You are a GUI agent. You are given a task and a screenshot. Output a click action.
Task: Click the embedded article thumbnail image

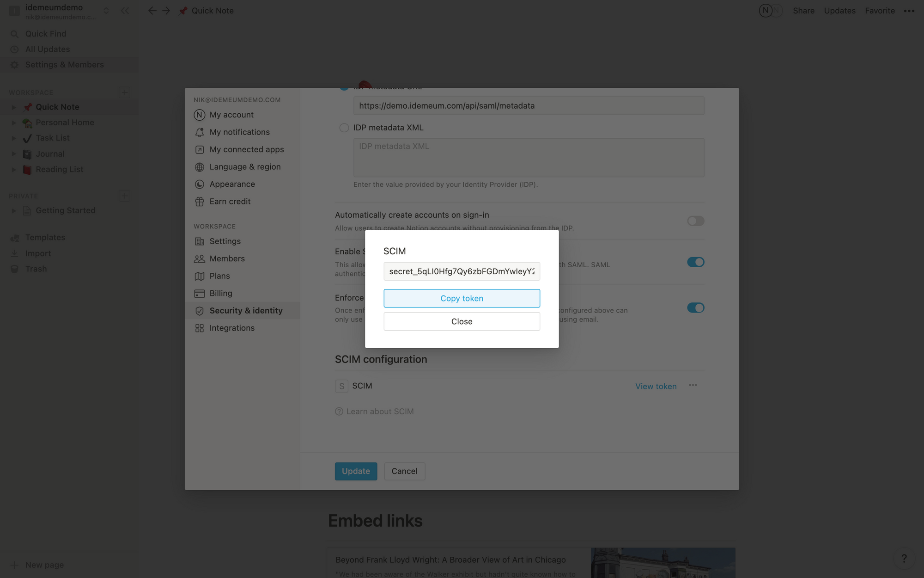click(x=663, y=563)
